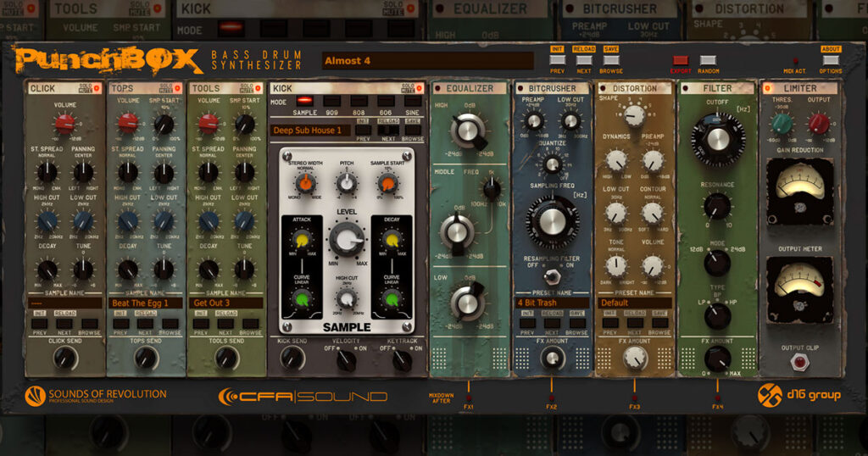Viewport: 868px width, 456px height.
Task: Click the Gain Reduction VU meter
Action: coord(799,191)
